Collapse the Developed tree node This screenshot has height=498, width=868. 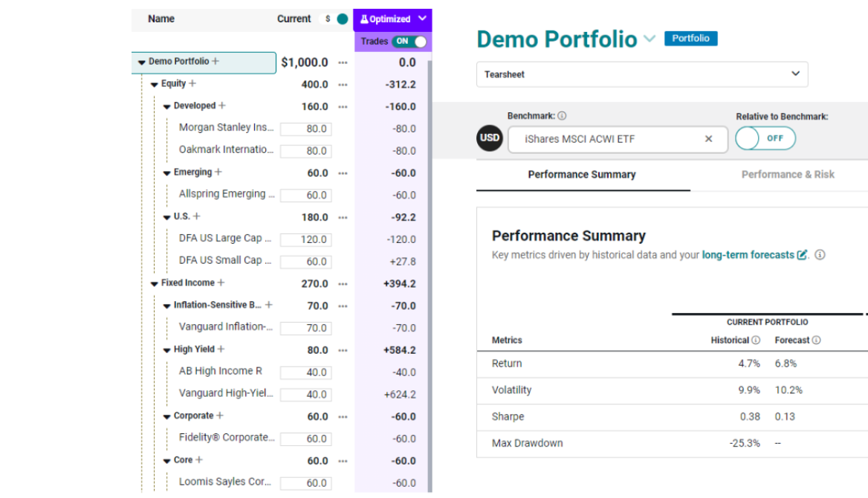167,106
